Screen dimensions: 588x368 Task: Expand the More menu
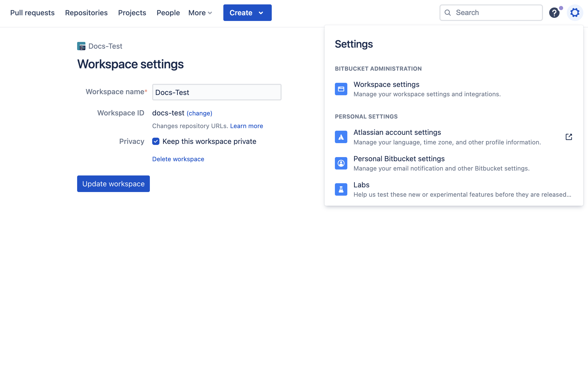[x=200, y=13]
